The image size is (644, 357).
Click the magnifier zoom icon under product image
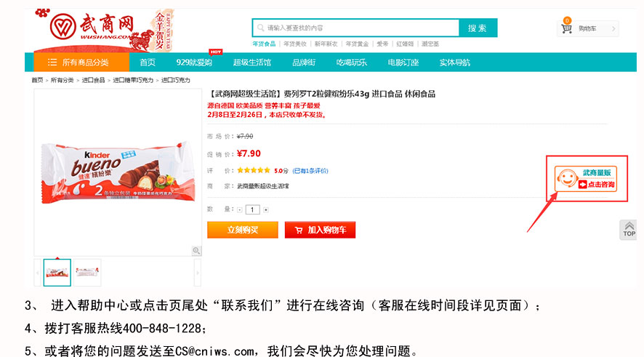coord(196,251)
